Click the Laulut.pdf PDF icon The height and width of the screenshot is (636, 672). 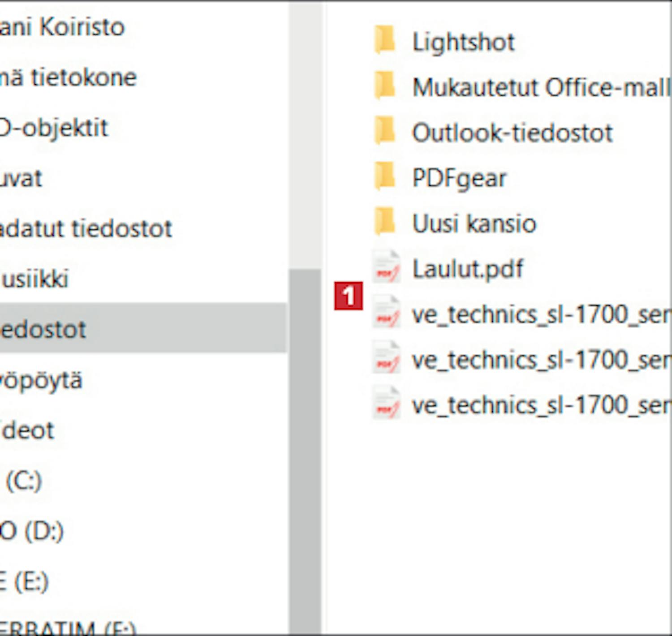point(386,268)
